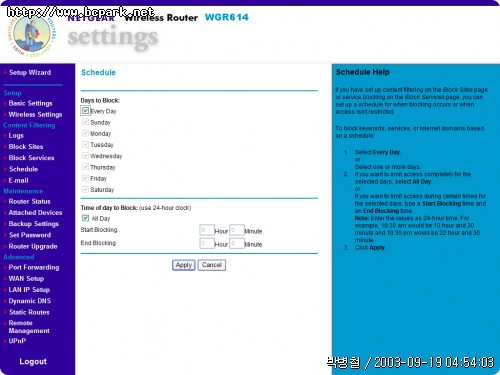This screenshot has width=500, height=375.
Task: Click Logout in the sidebar
Action: point(33,362)
